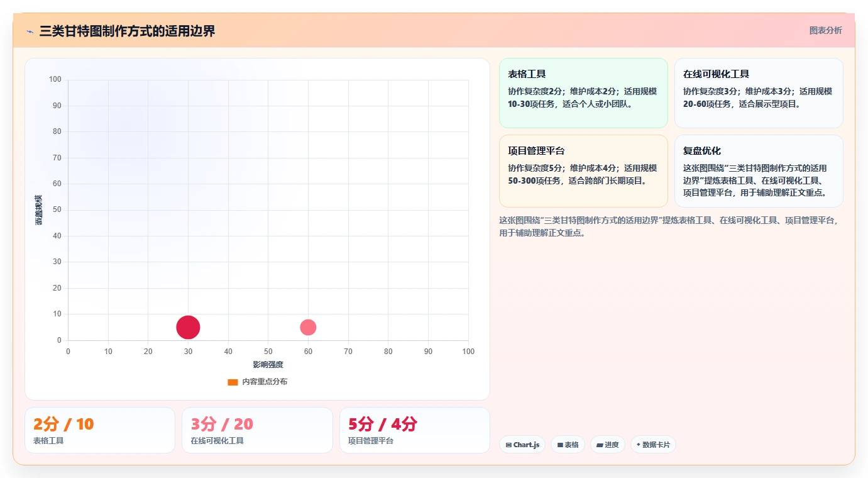
Task: Click 表格工具 label under 2分 / 10
Action: (48, 441)
